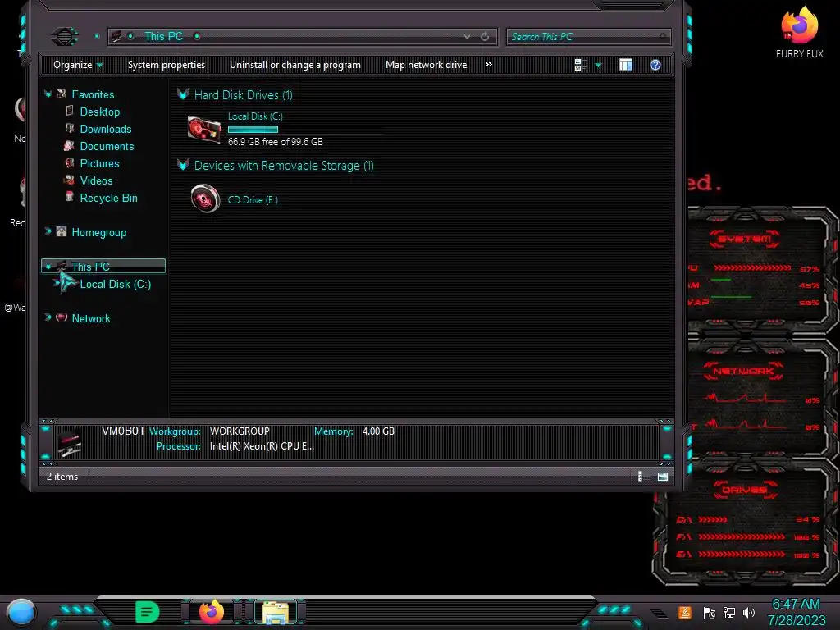Viewport: 840px width, 630px height.
Task: Collapse the This PC tree node
Action: click(48, 267)
